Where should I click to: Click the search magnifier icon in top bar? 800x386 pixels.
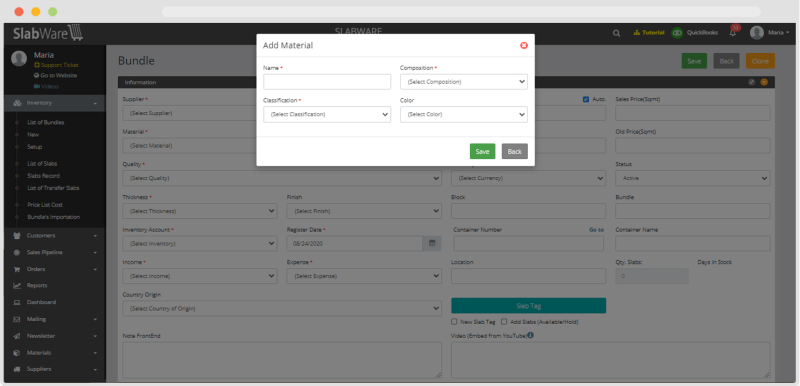[x=616, y=33]
